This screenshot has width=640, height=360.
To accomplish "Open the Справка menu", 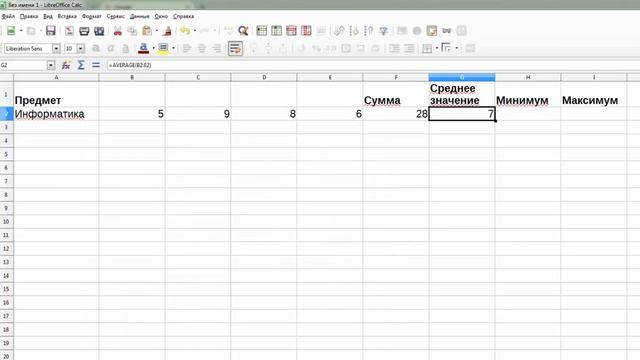I will click(184, 16).
